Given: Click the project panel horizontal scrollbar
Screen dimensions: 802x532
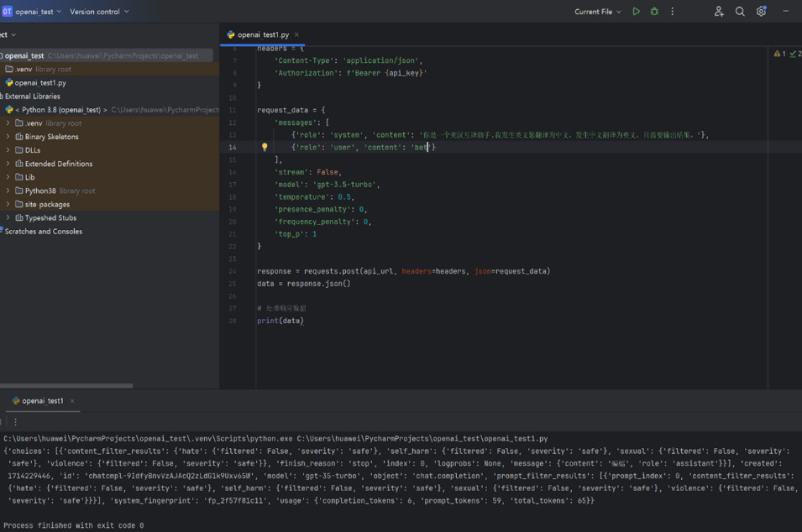Looking at the screenshot, I should 66,386.
